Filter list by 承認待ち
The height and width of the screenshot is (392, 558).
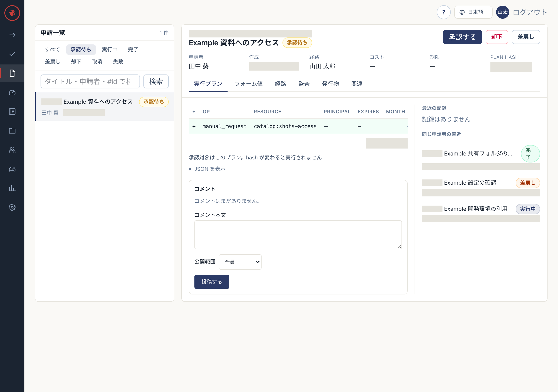[x=81, y=50]
